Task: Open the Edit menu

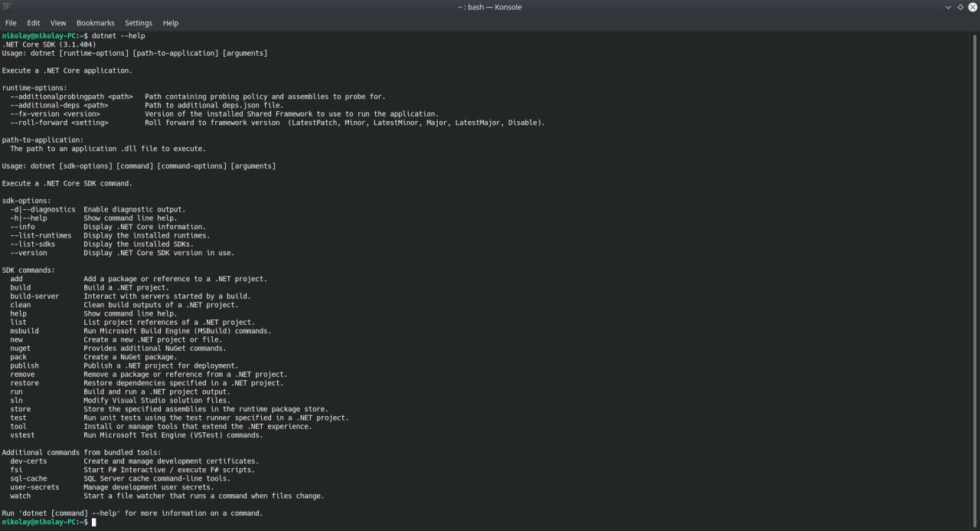Action: pyautogui.click(x=34, y=23)
